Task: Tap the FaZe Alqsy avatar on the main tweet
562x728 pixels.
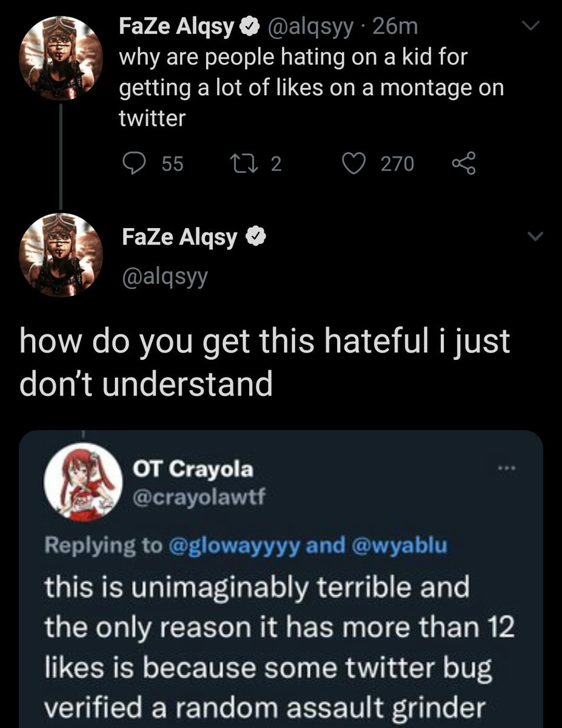Action: [60, 255]
